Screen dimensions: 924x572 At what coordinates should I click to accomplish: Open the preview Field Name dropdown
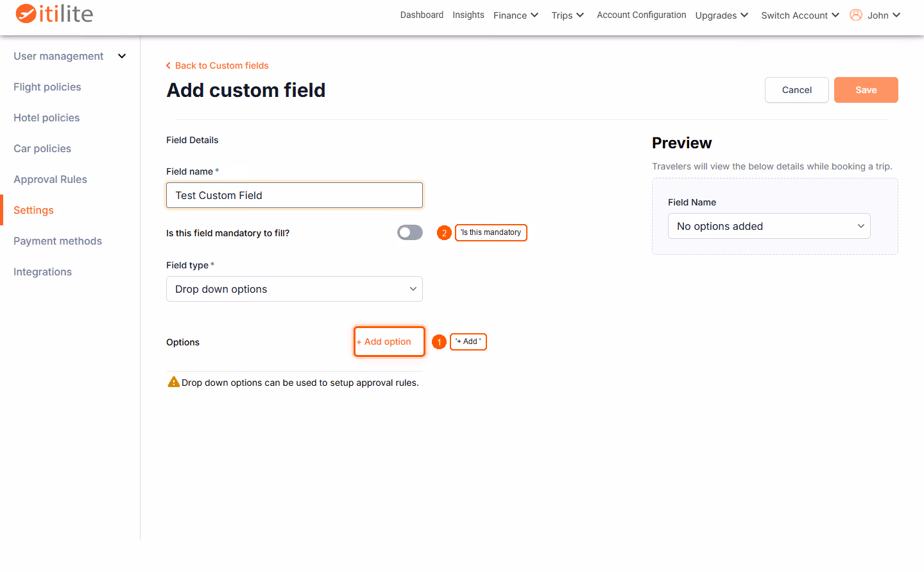[x=769, y=226]
